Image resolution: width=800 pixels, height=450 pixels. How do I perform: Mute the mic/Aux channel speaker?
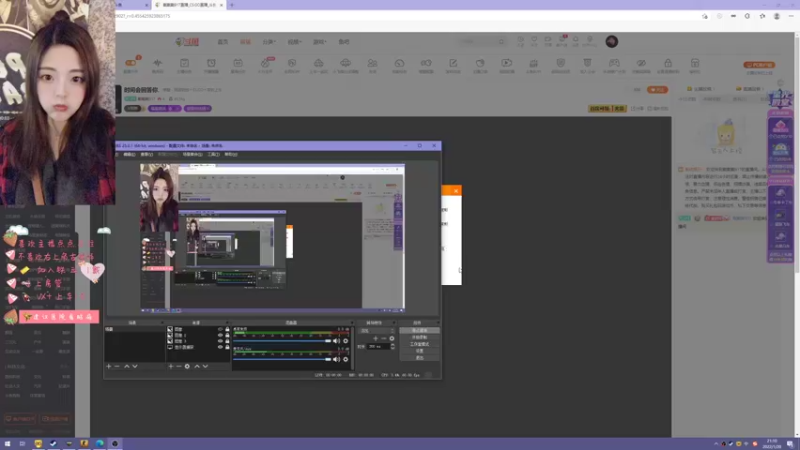336,359
